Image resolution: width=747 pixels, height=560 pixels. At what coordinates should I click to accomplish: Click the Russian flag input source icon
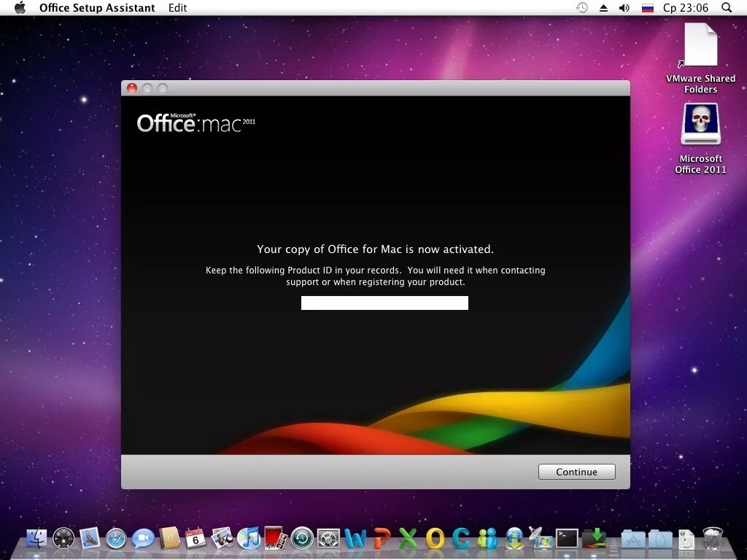click(x=648, y=7)
